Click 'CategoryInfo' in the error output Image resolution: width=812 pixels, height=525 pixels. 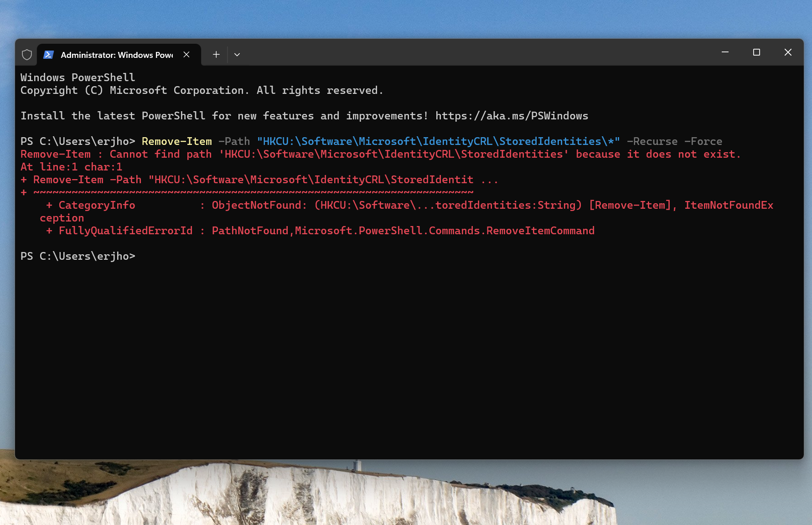coord(97,205)
